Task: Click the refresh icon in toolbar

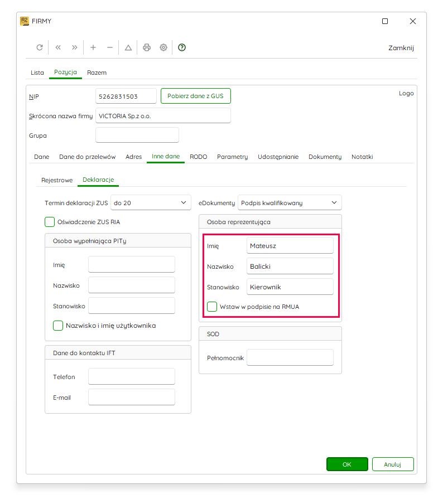Action: 40,47
